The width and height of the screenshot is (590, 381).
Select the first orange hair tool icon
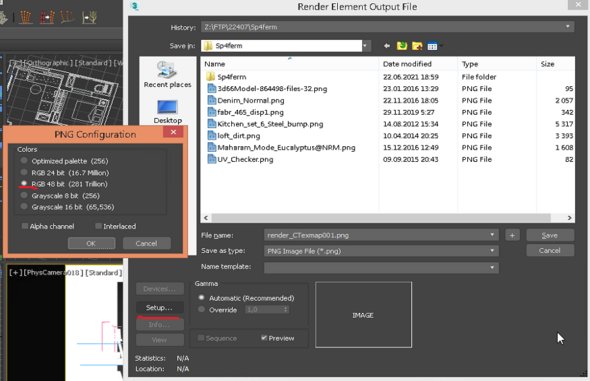(25, 17)
